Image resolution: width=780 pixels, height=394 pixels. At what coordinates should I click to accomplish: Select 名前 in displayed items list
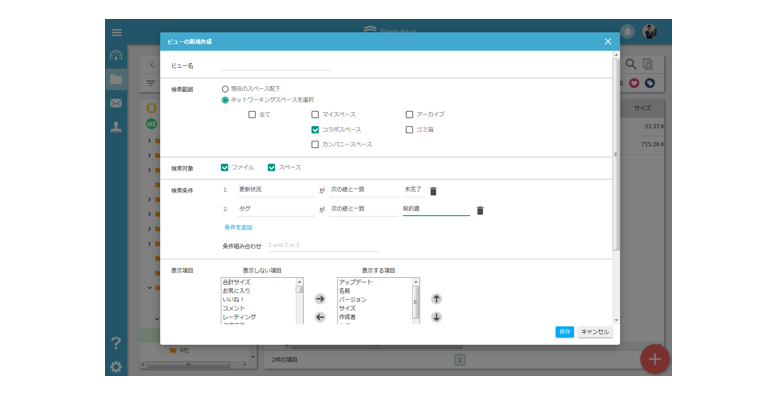(344, 291)
